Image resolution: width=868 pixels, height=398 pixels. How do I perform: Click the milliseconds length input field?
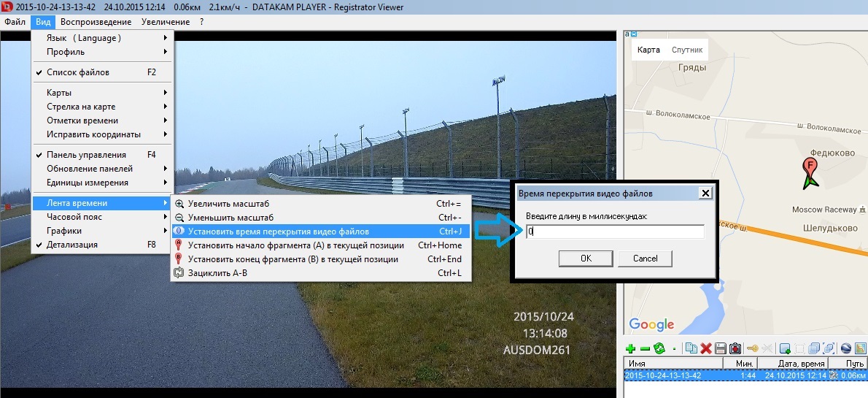pyautogui.click(x=614, y=231)
